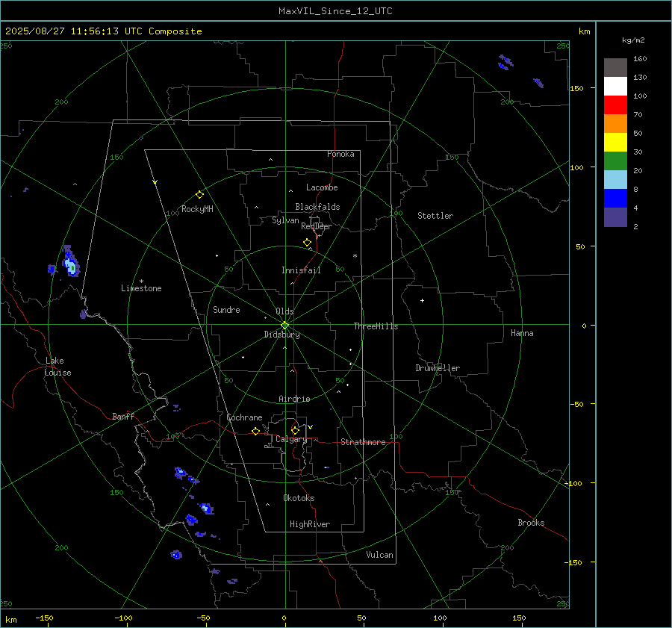Viewport: 672px width, 628px height.
Task: Click the Airdrie label
Action: click(x=294, y=399)
